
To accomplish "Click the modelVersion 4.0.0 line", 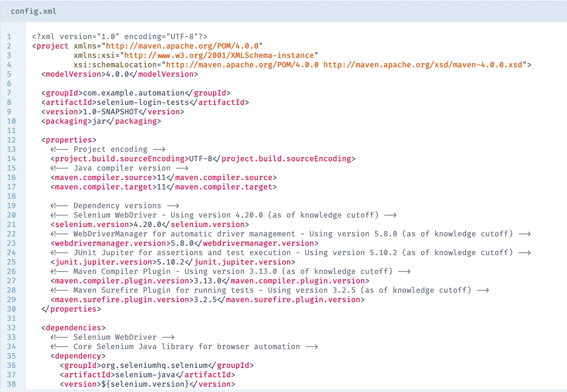I will click(x=120, y=74).
